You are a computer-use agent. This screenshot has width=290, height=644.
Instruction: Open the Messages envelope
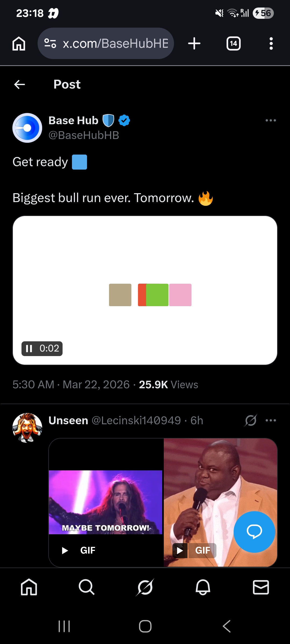point(261,587)
